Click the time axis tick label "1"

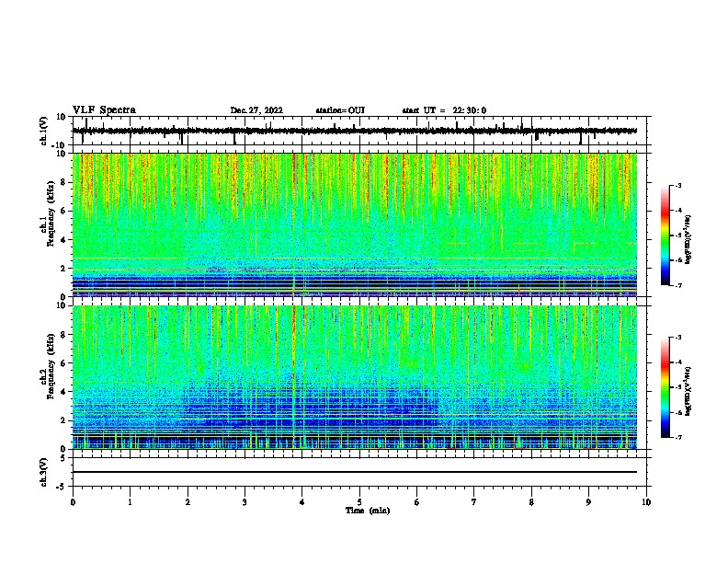coord(130,502)
